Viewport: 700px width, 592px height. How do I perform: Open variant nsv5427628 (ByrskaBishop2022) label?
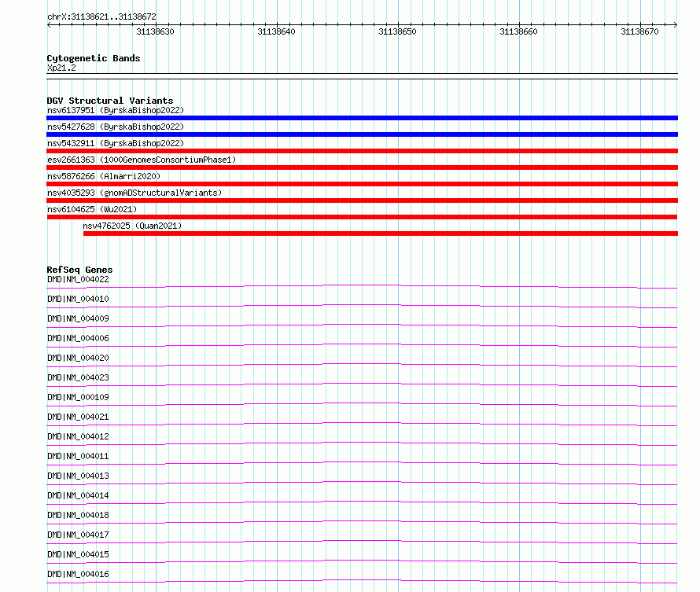click(x=116, y=127)
